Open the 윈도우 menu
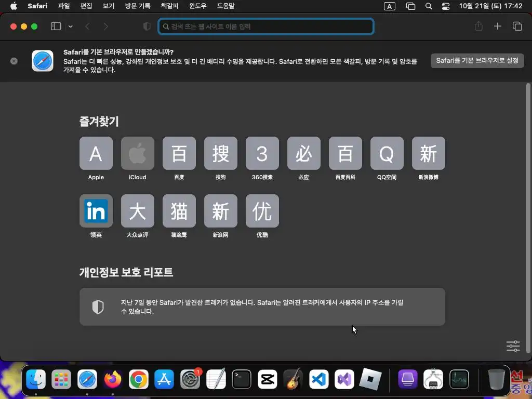Viewport: 532px width, 399px height. [x=197, y=6]
